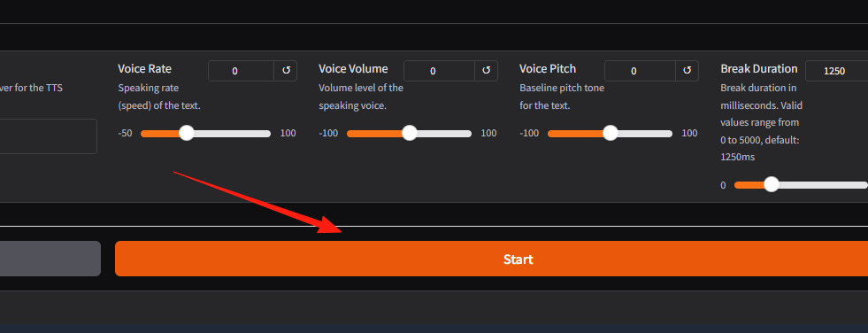
Task: Click the Voice Pitch slider handle
Action: [610, 133]
